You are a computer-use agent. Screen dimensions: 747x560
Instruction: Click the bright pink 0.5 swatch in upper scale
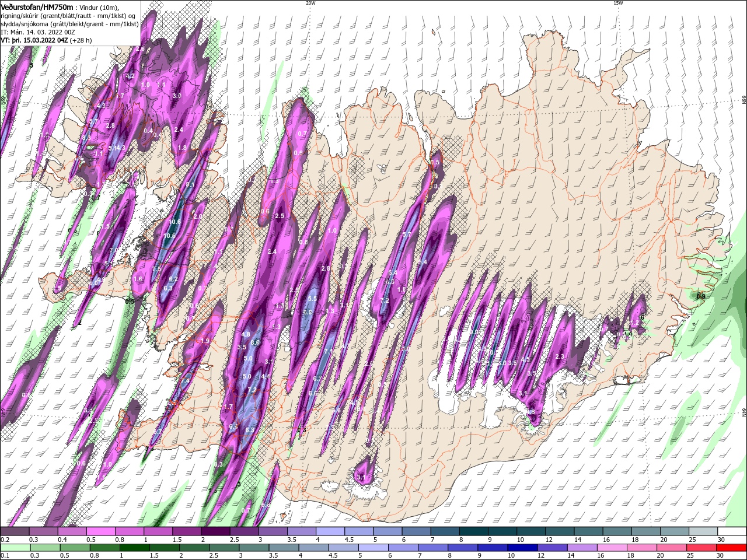click(x=100, y=531)
